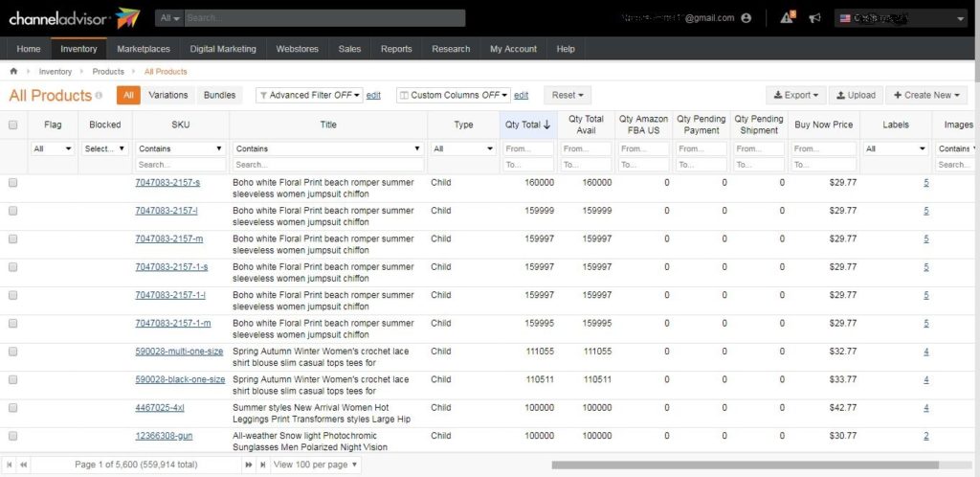Click the Upload button
This screenshot has width=980, height=477.
(854, 96)
